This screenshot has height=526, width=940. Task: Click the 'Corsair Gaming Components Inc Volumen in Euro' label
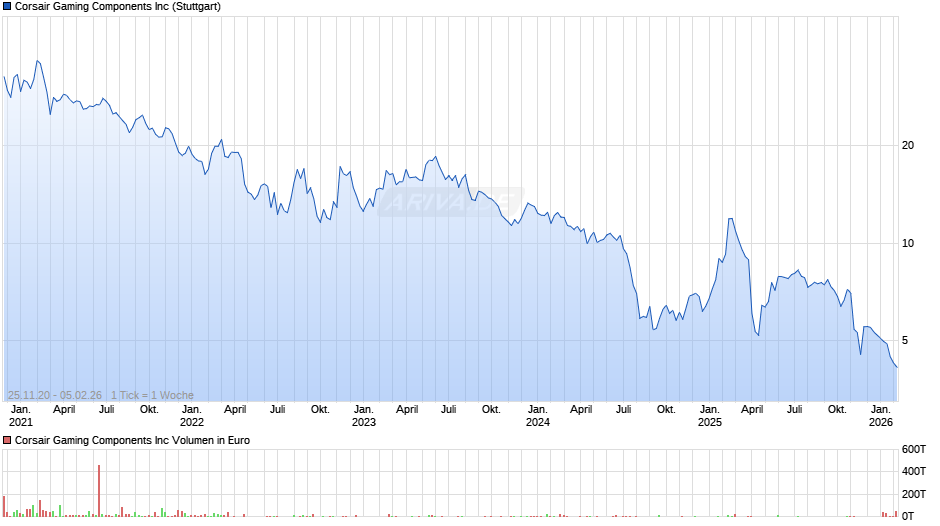click(132, 440)
